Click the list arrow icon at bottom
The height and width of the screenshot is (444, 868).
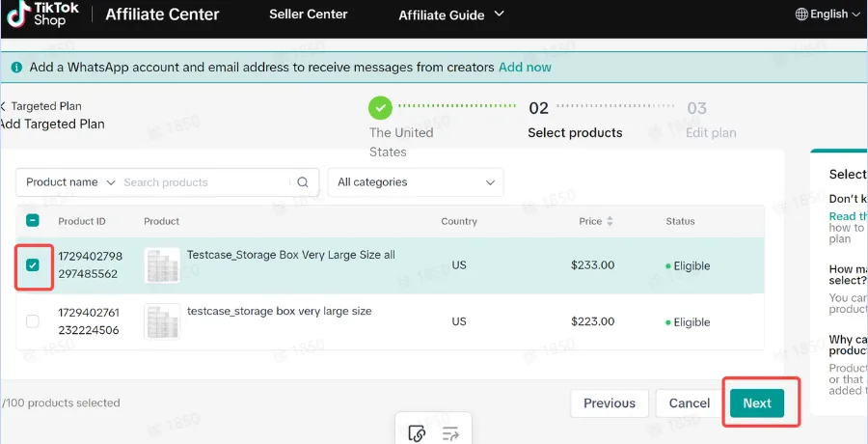[x=451, y=433]
